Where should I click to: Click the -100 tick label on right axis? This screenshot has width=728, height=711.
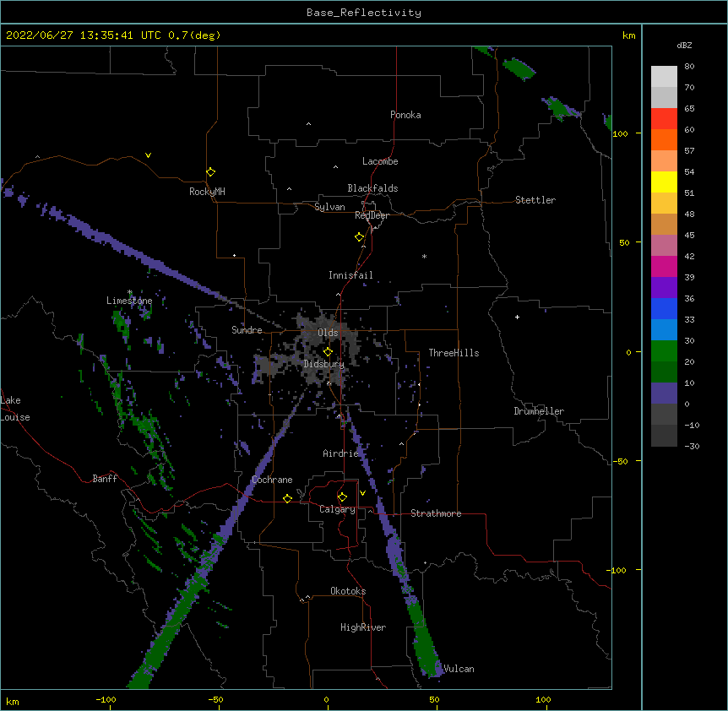(x=617, y=570)
